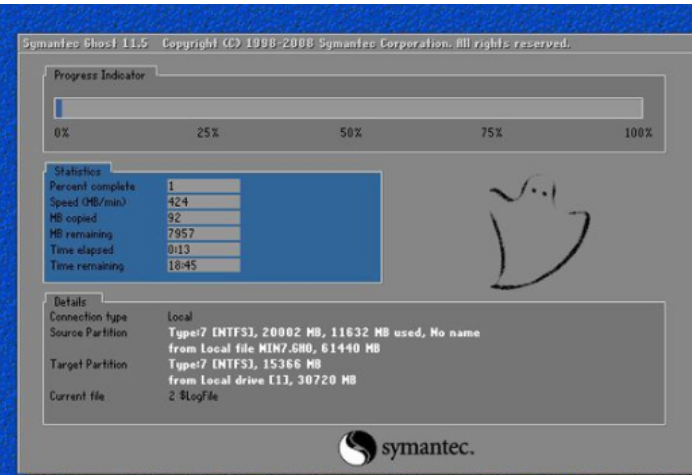Click the MB remaining value 7957
This screenshot has height=475, width=692.
(x=203, y=234)
